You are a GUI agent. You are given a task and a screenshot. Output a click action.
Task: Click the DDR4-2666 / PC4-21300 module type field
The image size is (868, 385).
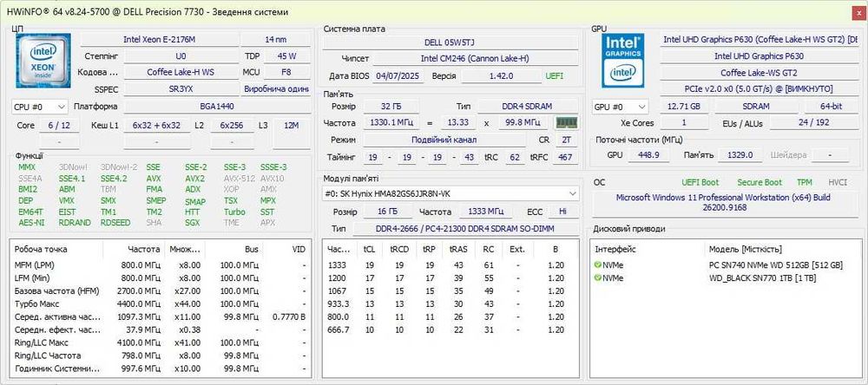pyautogui.click(x=465, y=228)
